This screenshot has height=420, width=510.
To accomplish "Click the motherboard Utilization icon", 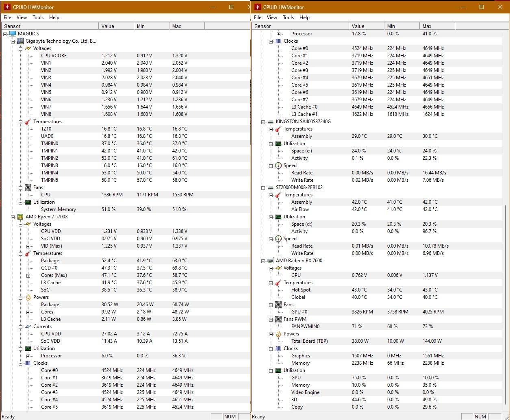I will coord(28,202).
